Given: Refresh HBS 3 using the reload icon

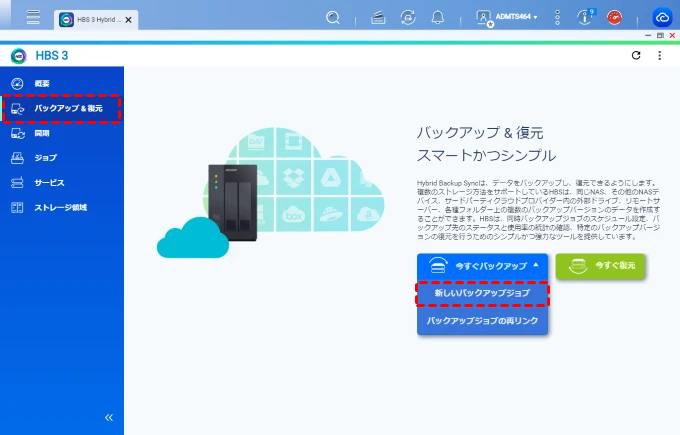Looking at the screenshot, I should pos(636,56).
